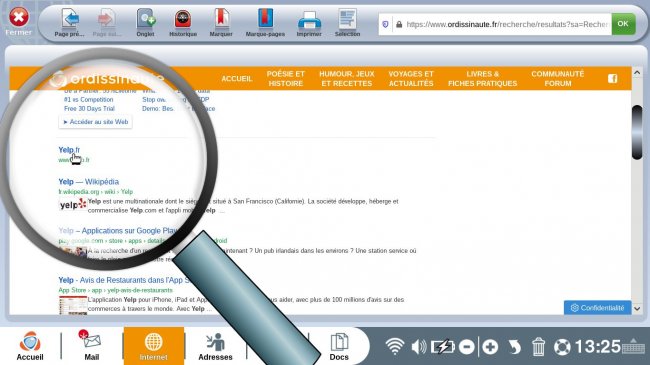Click the Wi-Fi status icon
Viewport: 650px width, 365px height.
(x=395, y=346)
